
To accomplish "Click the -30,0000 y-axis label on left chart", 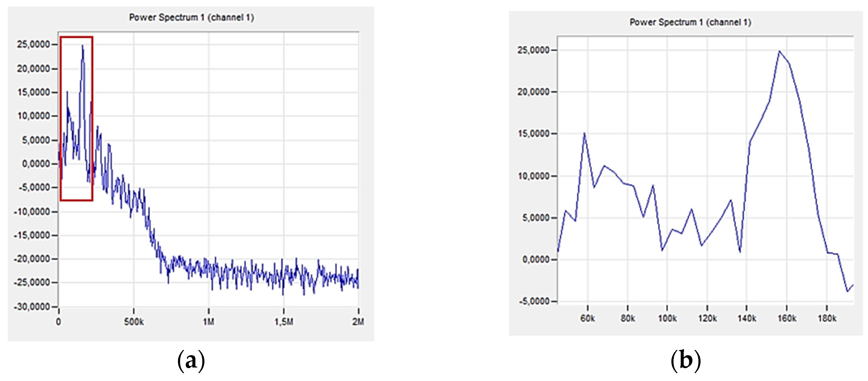I will click(32, 307).
